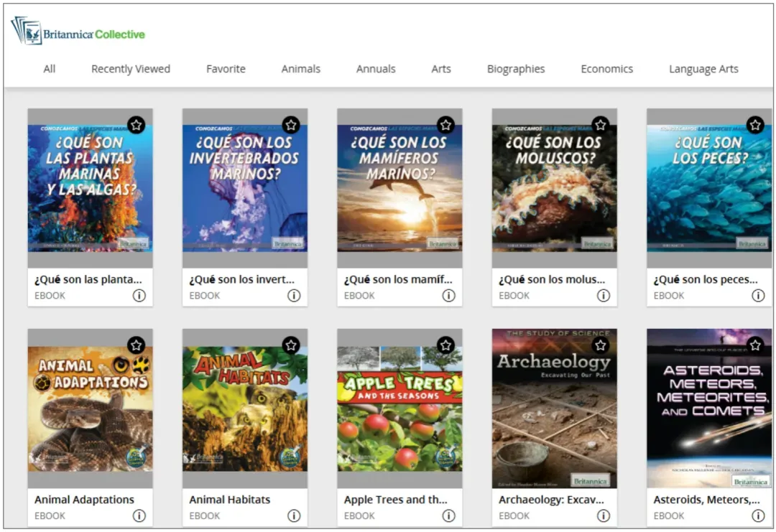Go to the Arts tab
Viewport: 776px width, 532px height.
pyautogui.click(x=441, y=69)
